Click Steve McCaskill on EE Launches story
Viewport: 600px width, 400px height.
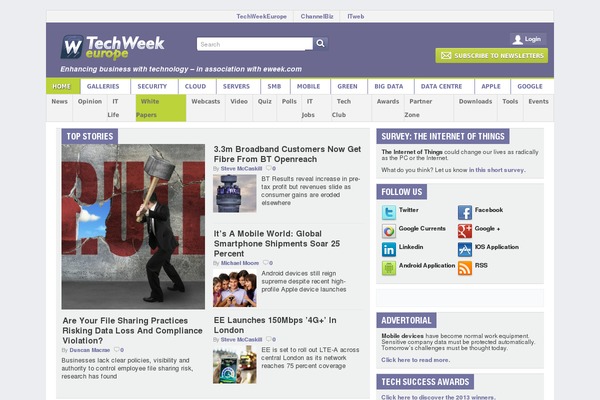[x=241, y=340]
